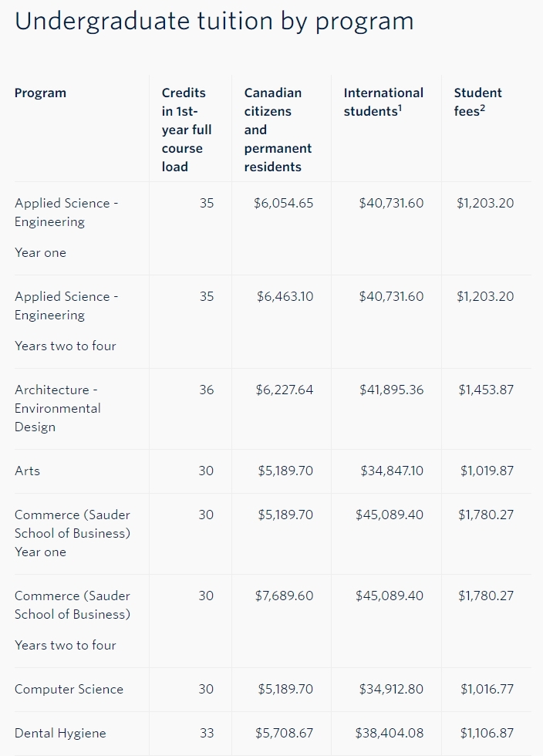Click the Credits in 1st-year full course load header
This screenshot has height=756, width=543.
[187, 130]
